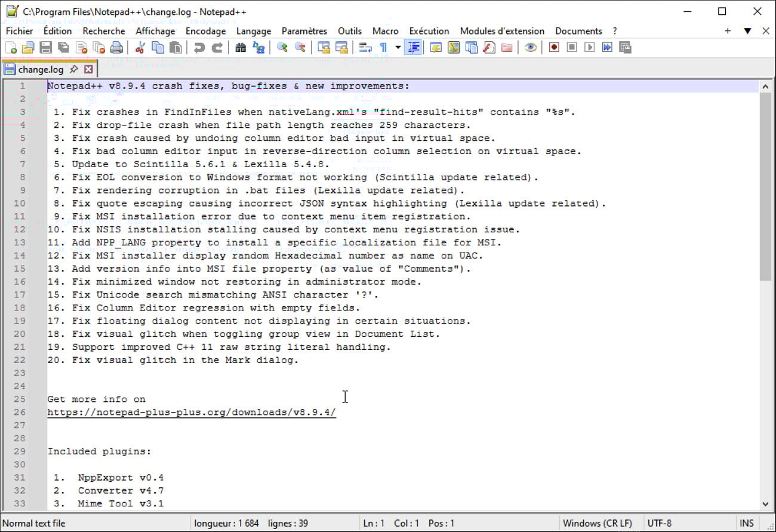Expand the show symbols dropdown arrow

(398, 48)
